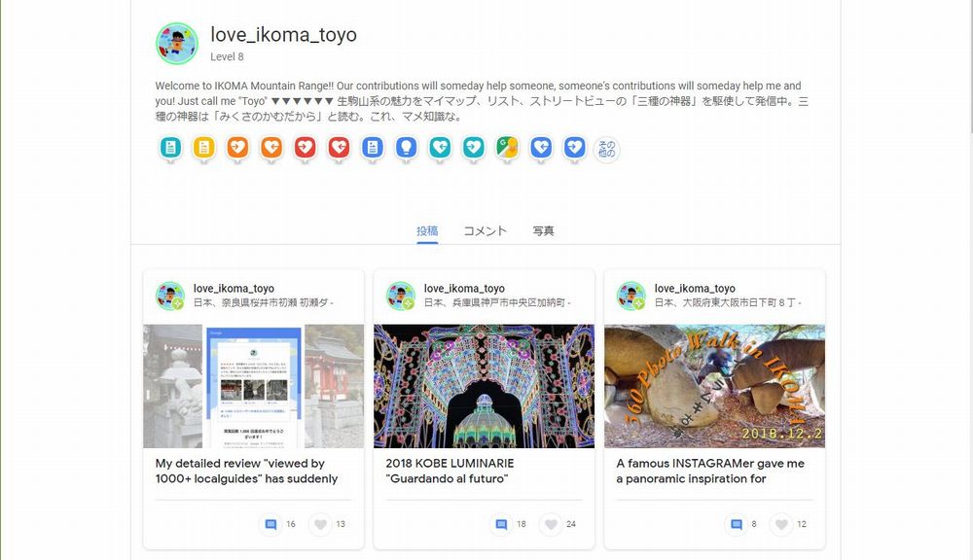The width and height of the screenshot is (973, 560).
Task: Click the Level 8 label
Action: (x=227, y=56)
